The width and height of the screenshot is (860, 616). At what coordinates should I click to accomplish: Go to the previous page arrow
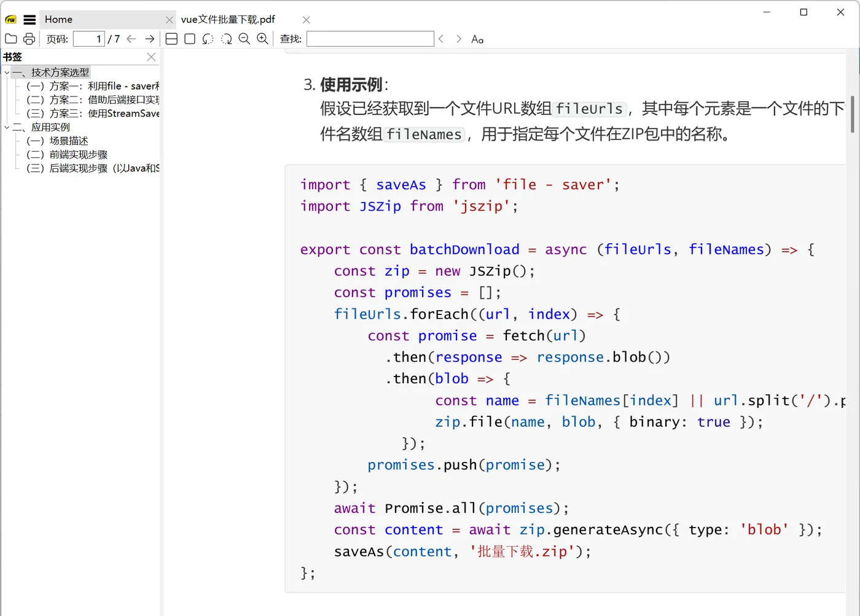point(131,39)
